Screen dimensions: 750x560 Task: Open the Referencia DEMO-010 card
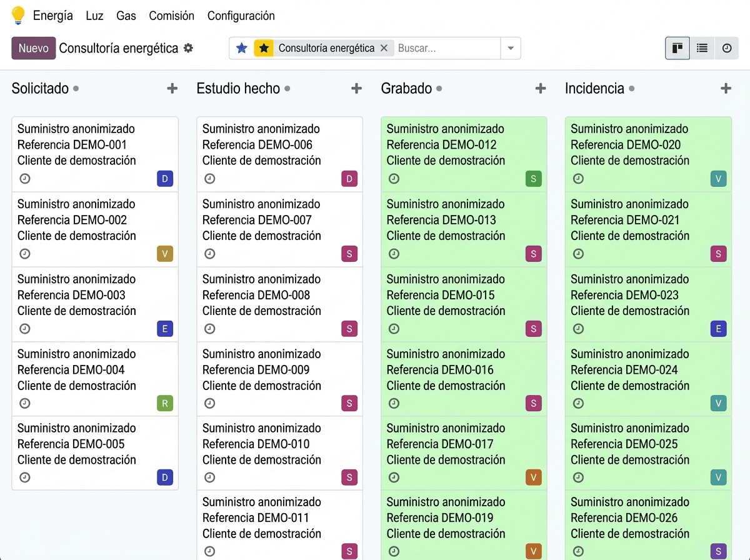279,453
